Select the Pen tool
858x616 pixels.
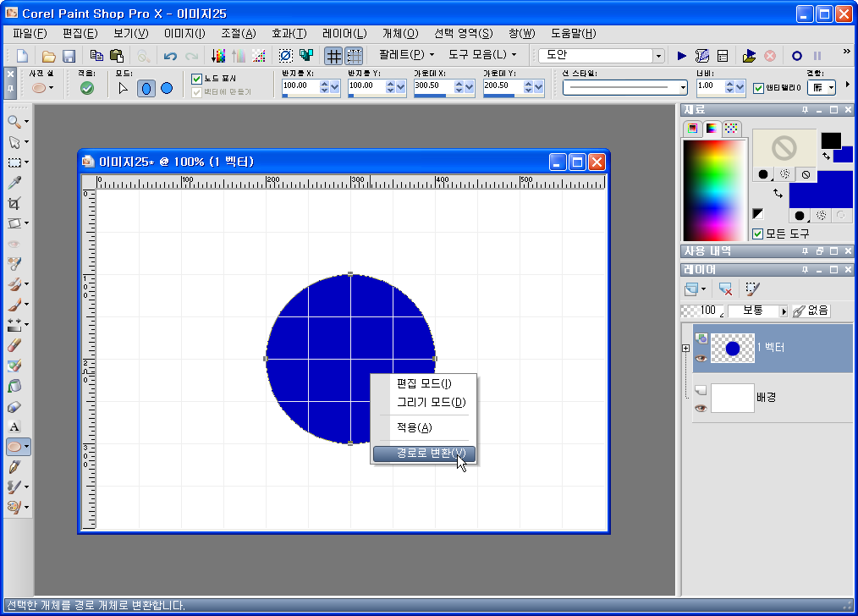tap(14, 466)
